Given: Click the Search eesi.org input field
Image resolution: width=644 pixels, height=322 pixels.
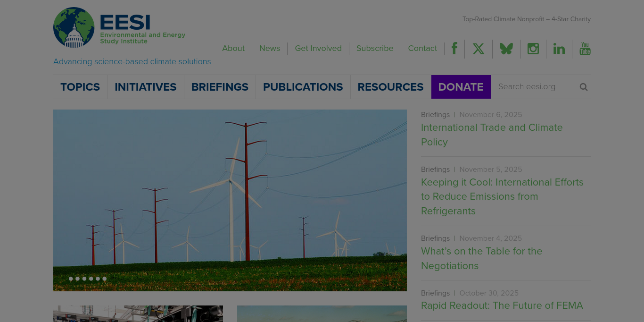Looking at the screenshot, I should [x=535, y=87].
